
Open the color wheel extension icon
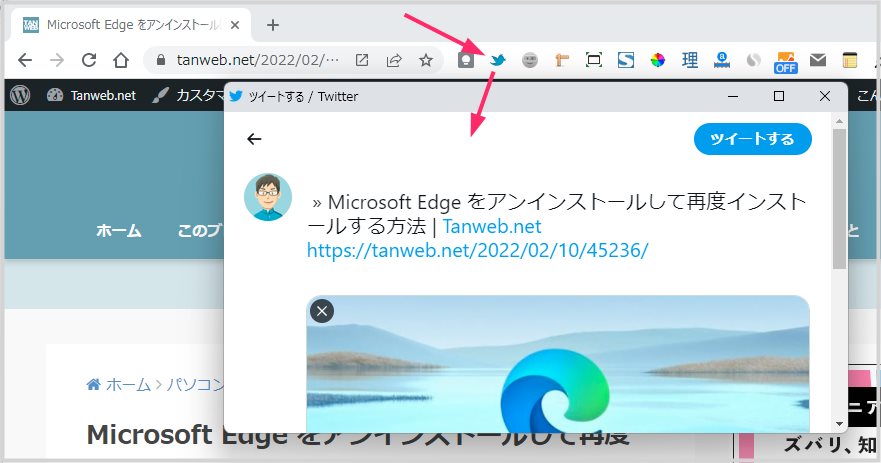658,60
